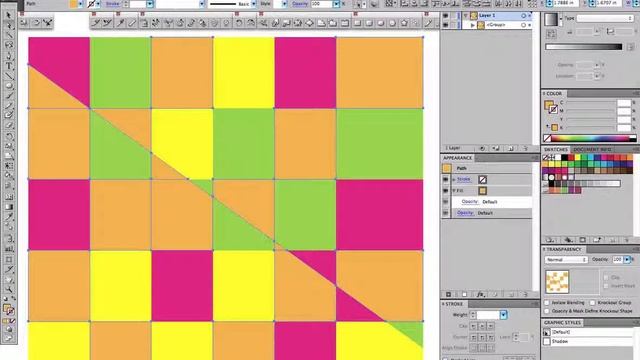Screen dimensions: 640x360
Task: Click target circle of Layer 1
Action: [x=523, y=16]
